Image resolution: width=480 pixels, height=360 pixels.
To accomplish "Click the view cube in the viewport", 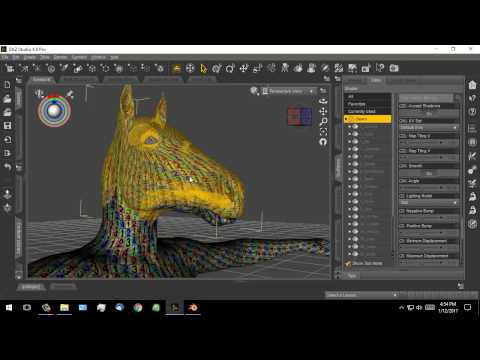I will (x=300, y=116).
